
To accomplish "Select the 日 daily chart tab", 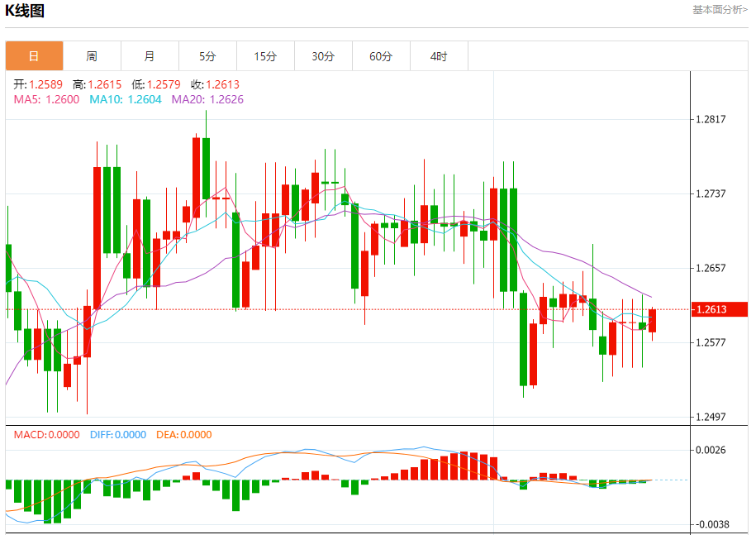I will click(34, 56).
